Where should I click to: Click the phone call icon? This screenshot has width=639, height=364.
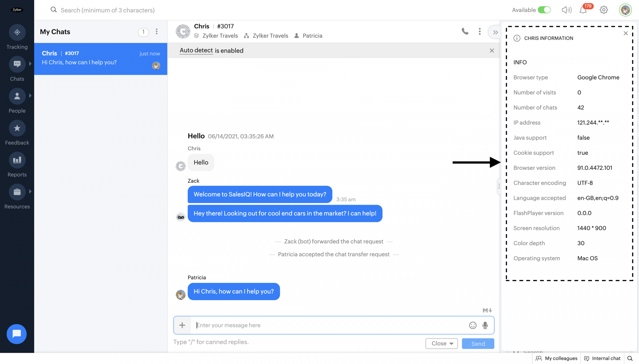[465, 31]
